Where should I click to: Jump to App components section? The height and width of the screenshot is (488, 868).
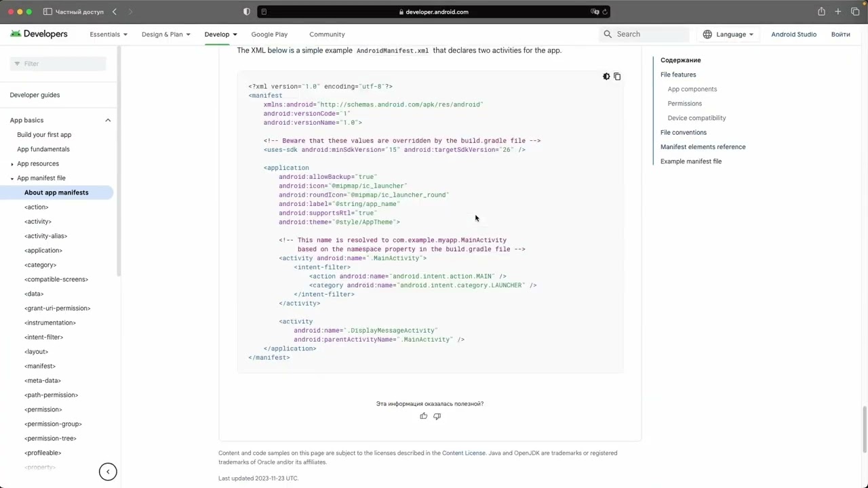tap(692, 89)
